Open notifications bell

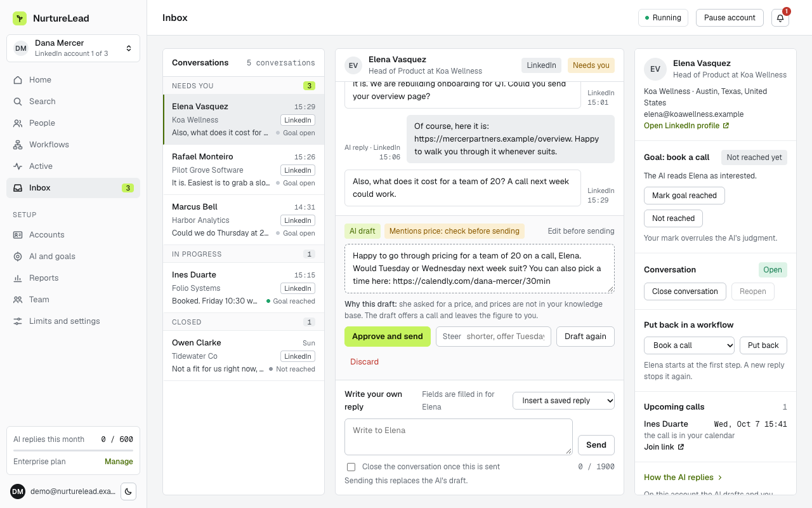(x=780, y=18)
